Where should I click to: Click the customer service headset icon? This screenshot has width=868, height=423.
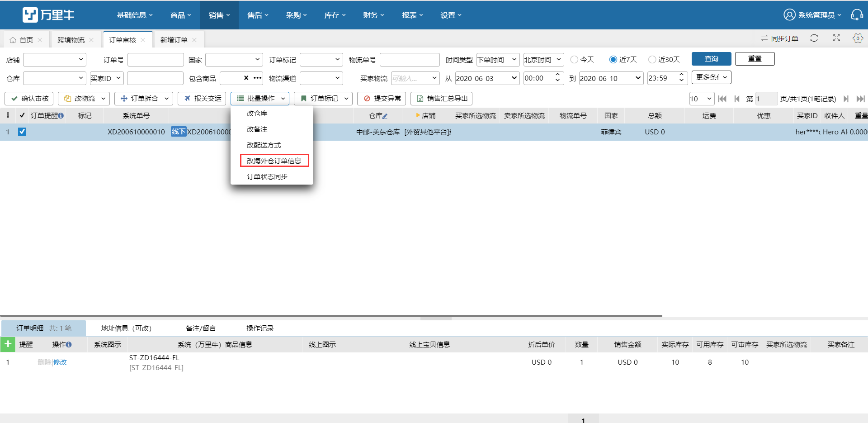[857, 15]
